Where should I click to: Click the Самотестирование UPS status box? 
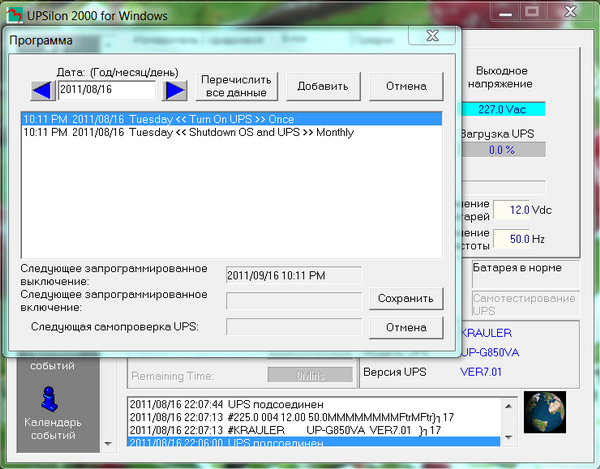pos(526,304)
